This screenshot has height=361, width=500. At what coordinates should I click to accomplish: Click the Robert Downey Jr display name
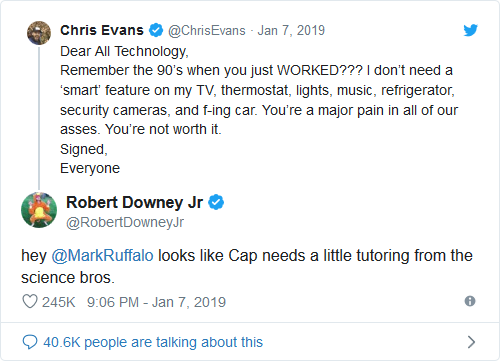[134, 202]
